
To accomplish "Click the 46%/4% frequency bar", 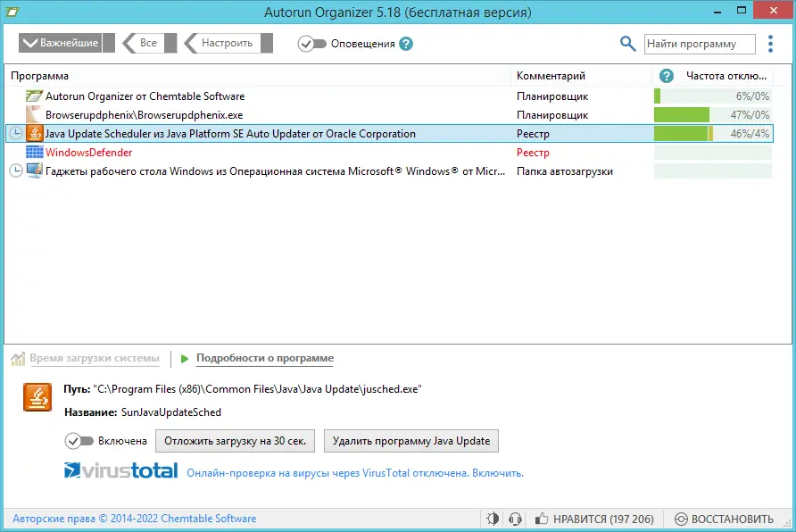I will 713,134.
